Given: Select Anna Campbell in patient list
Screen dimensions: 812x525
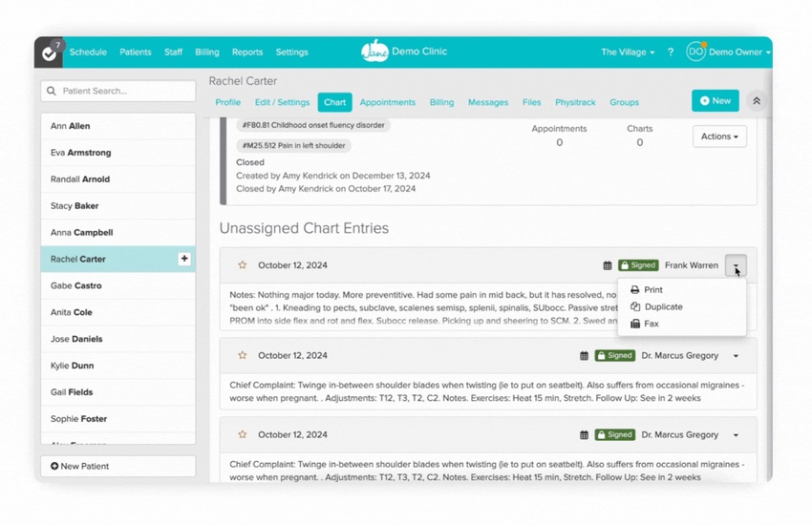Looking at the screenshot, I should (x=82, y=232).
